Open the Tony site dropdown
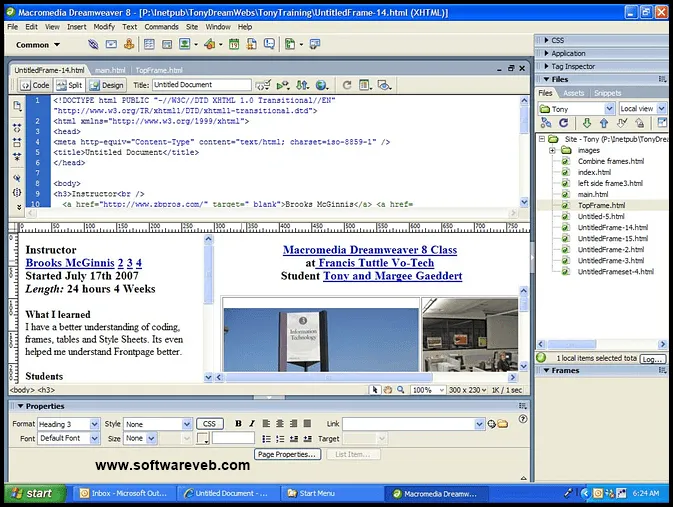The width and height of the screenshot is (673, 507). point(609,109)
